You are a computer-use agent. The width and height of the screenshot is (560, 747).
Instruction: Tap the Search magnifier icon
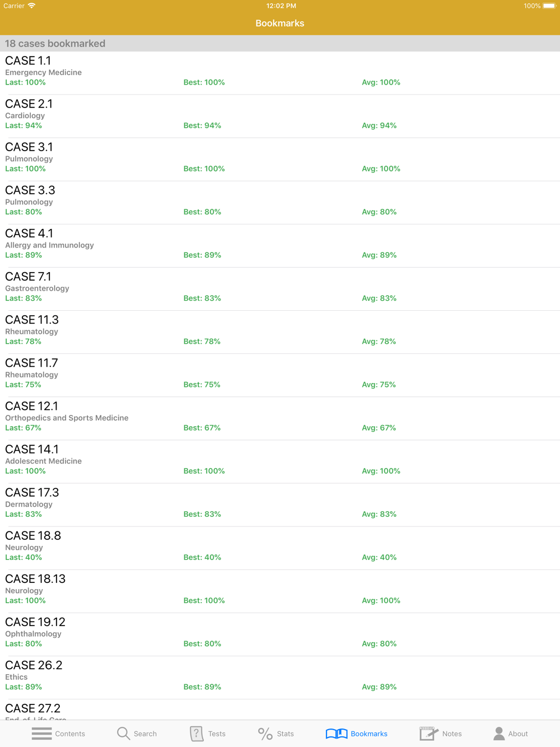click(123, 734)
